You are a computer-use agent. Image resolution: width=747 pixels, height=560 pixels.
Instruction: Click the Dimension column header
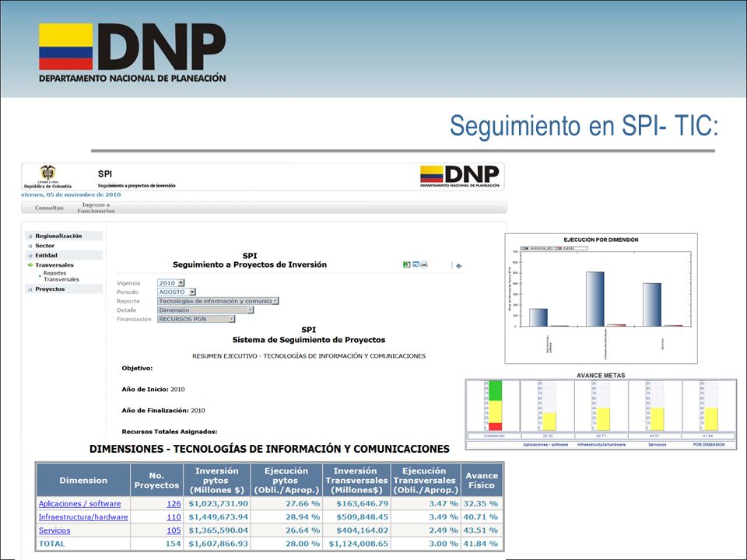point(83,480)
